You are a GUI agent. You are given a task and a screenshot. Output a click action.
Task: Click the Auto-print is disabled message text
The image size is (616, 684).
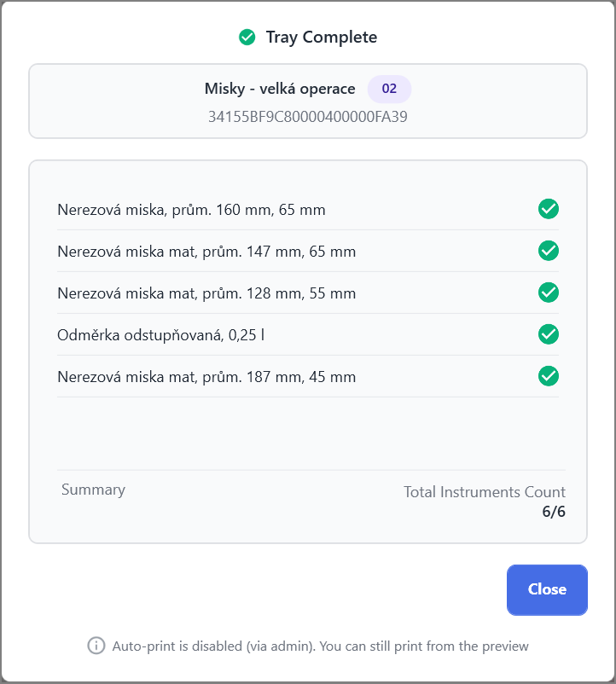tap(320, 646)
